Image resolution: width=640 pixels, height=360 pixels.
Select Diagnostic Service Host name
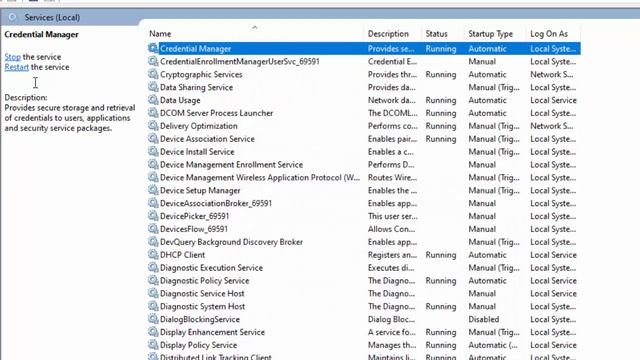[202, 293]
